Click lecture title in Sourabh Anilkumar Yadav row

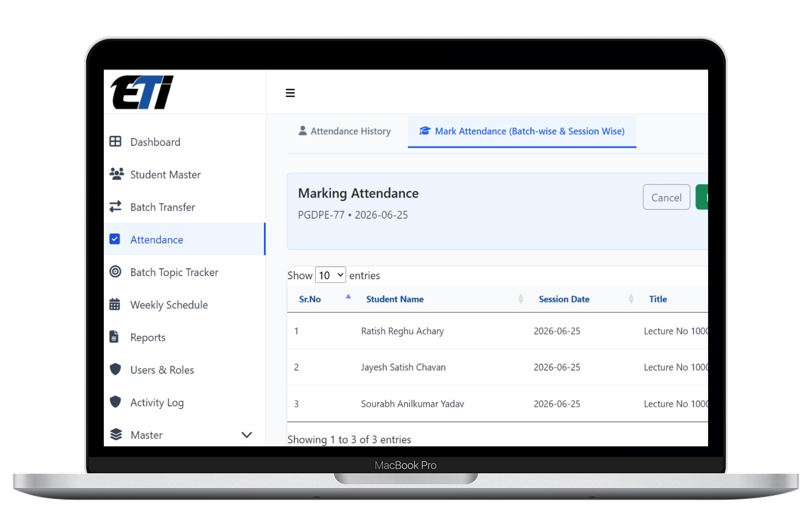pyautogui.click(x=676, y=404)
